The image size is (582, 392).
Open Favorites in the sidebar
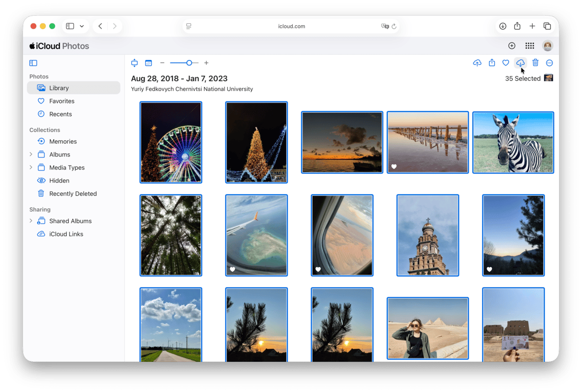point(62,101)
